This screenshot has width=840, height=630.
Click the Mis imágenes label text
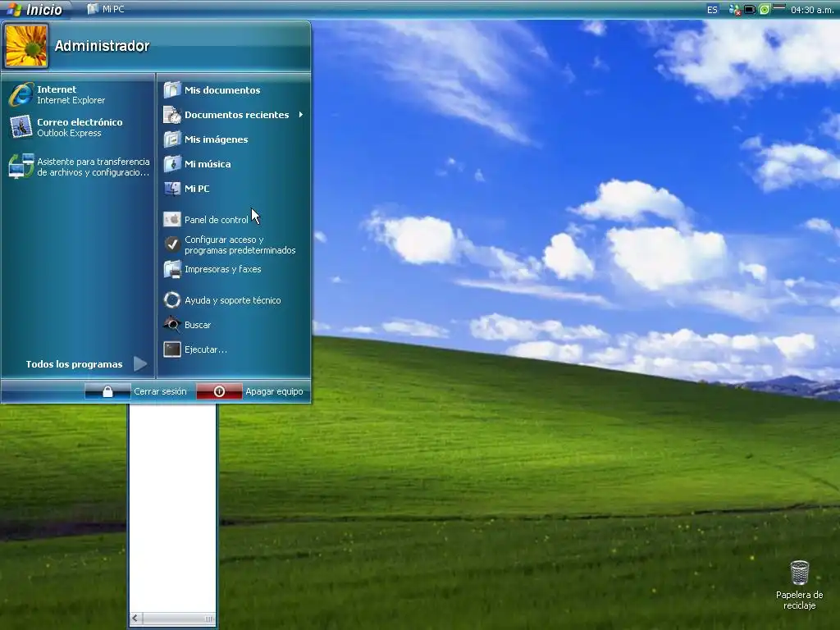[x=216, y=139]
